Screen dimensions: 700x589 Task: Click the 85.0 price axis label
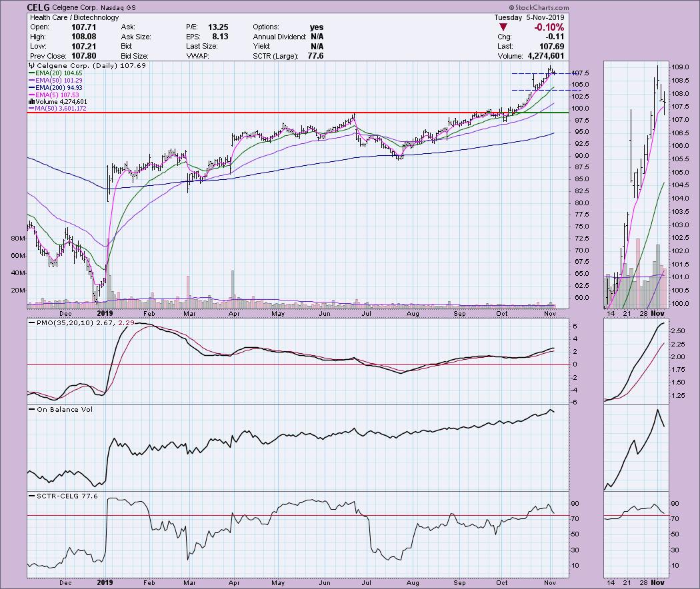(x=581, y=179)
